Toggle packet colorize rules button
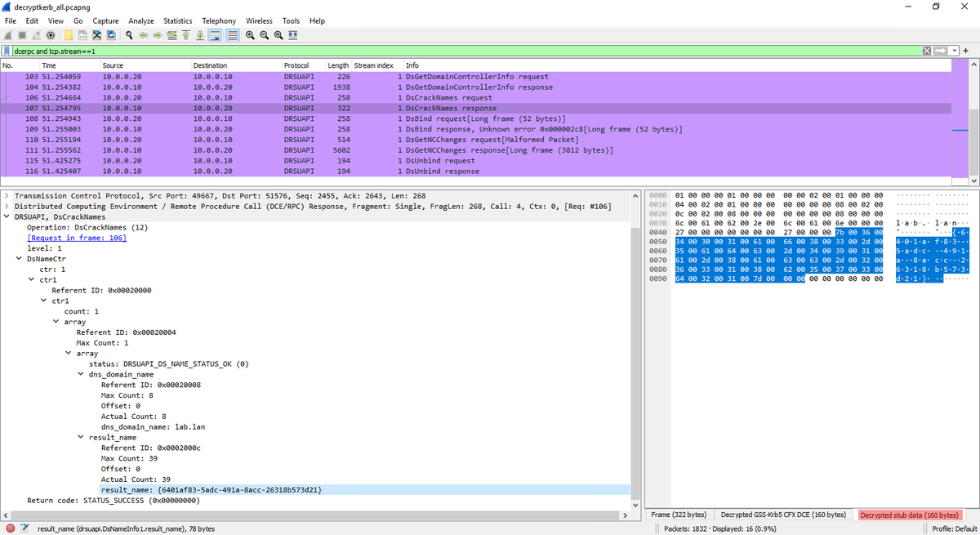 click(x=232, y=35)
